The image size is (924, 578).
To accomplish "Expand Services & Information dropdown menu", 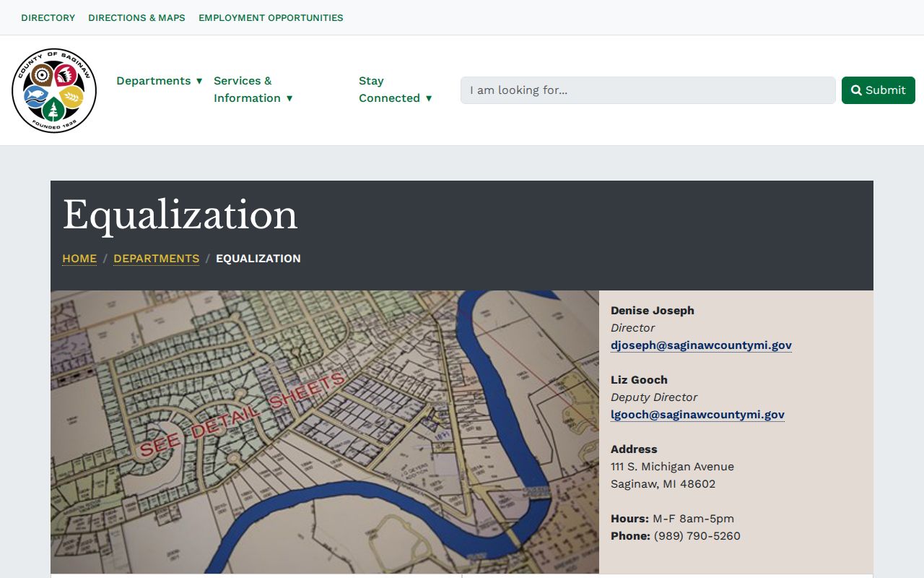I will coord(253,90).
